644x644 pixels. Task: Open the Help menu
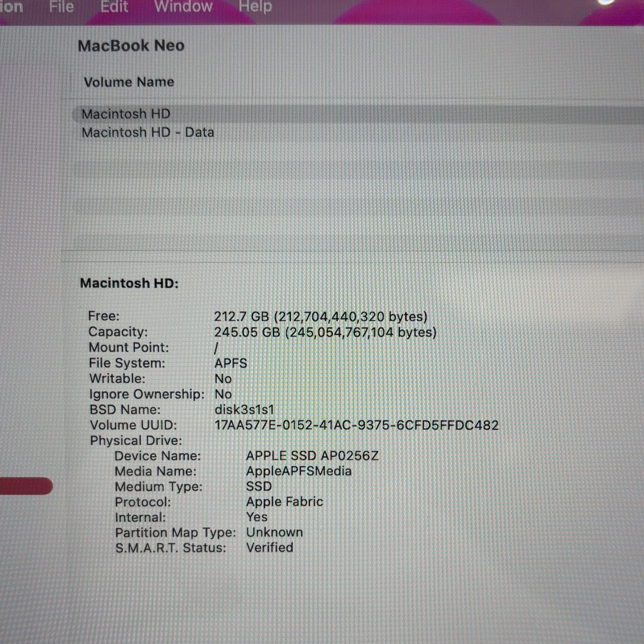255,6
